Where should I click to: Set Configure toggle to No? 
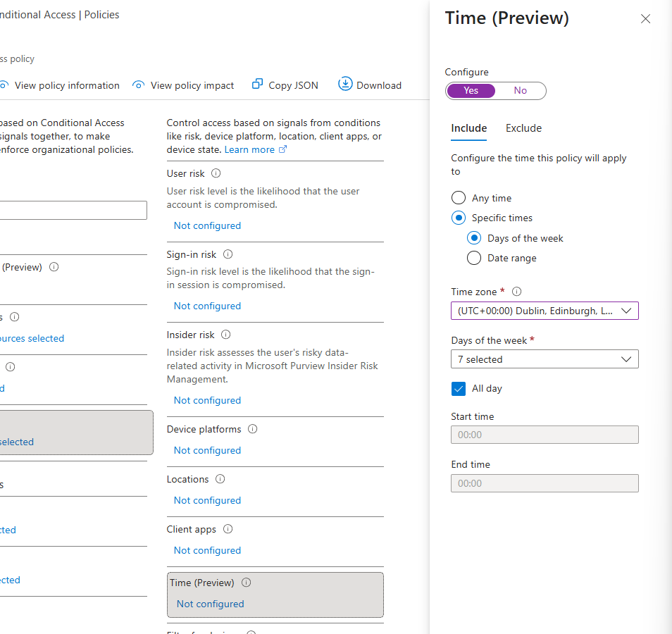[x=521, y=90]
